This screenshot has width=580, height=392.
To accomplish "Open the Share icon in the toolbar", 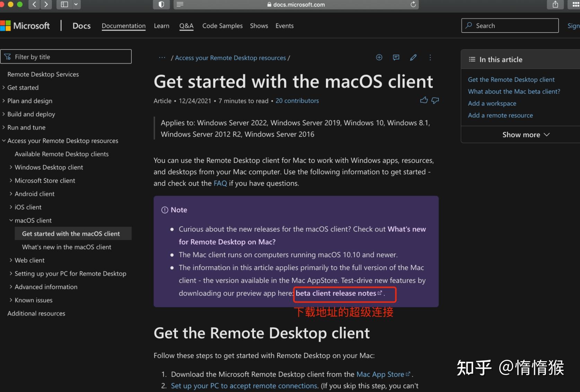I will point(556,5).
